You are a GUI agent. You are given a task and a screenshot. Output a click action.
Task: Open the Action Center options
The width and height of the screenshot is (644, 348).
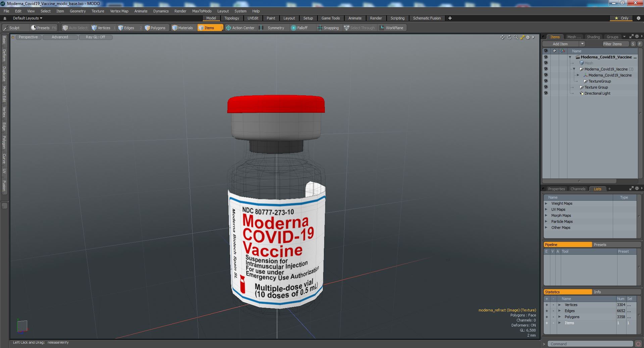240,28
